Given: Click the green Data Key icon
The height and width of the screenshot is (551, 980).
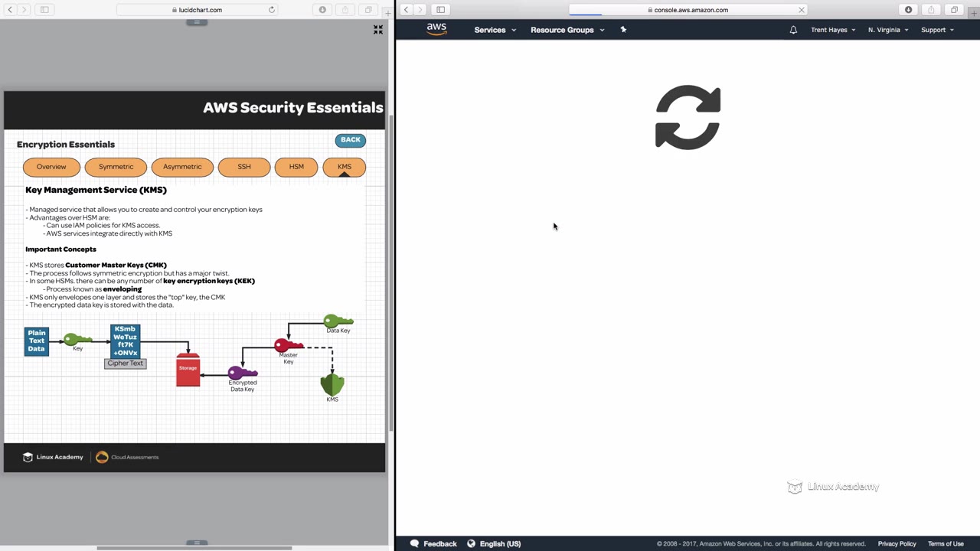Looking at the screenshot, I should [338, 321].
